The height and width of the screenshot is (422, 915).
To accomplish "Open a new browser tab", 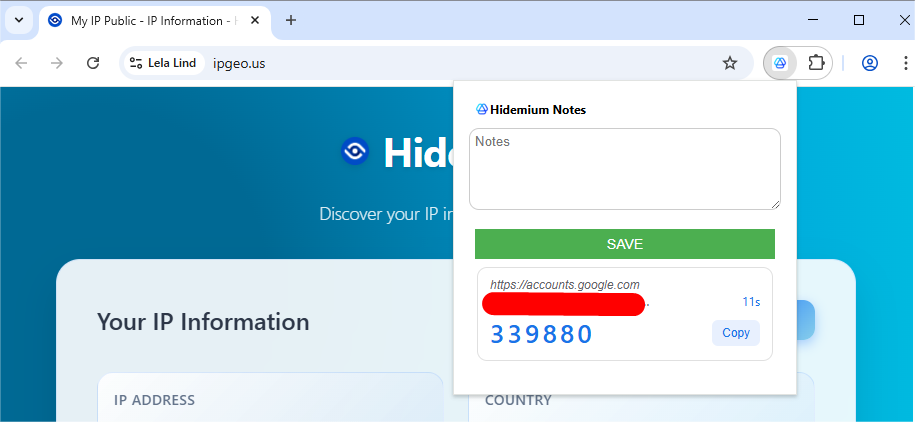I will coord(291,20).
